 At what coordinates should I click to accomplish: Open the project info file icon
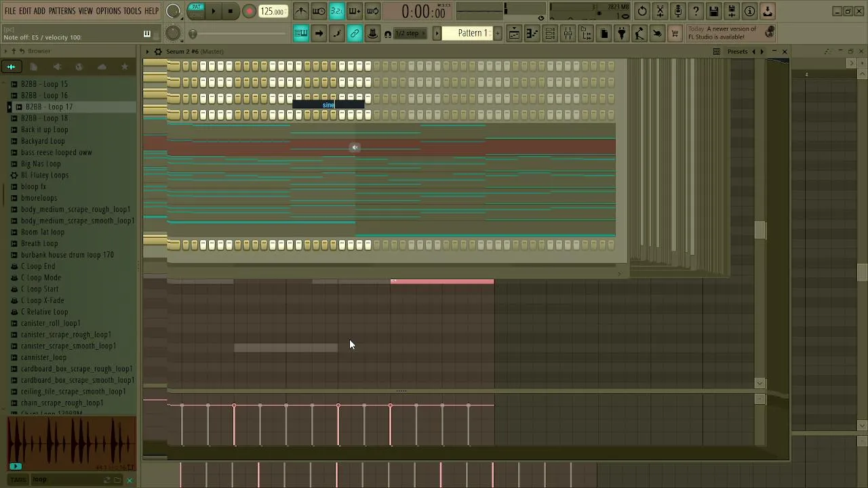[x=604, y=33]
